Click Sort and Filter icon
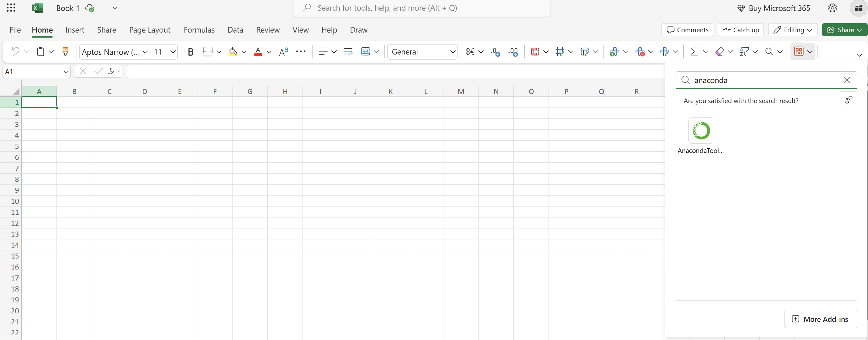The width and height of the screenshot is (868, 340). (744, 51)
